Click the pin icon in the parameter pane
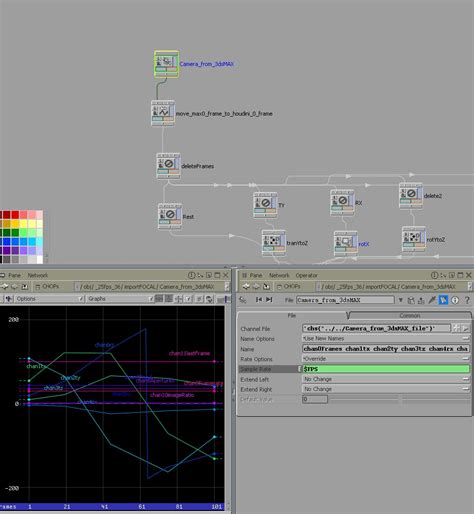474x514 pixels. [x=266, y=286]
